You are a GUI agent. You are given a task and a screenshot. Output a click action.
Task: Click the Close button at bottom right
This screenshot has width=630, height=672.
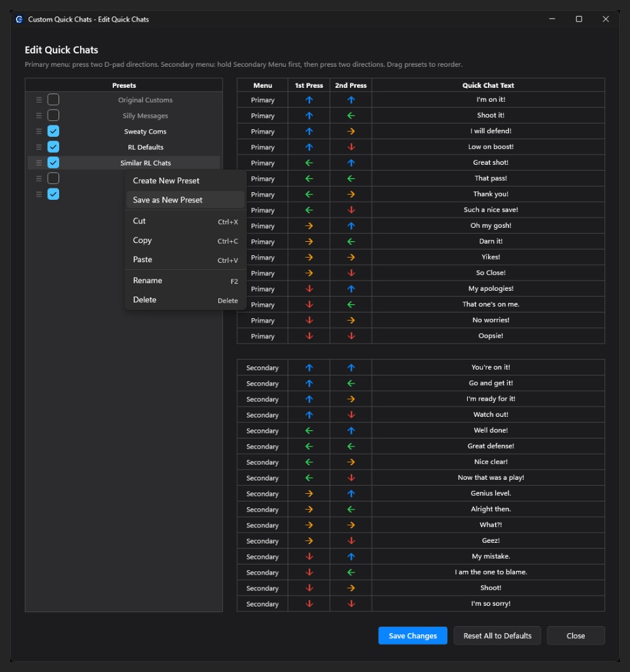[x=575, y=636]
